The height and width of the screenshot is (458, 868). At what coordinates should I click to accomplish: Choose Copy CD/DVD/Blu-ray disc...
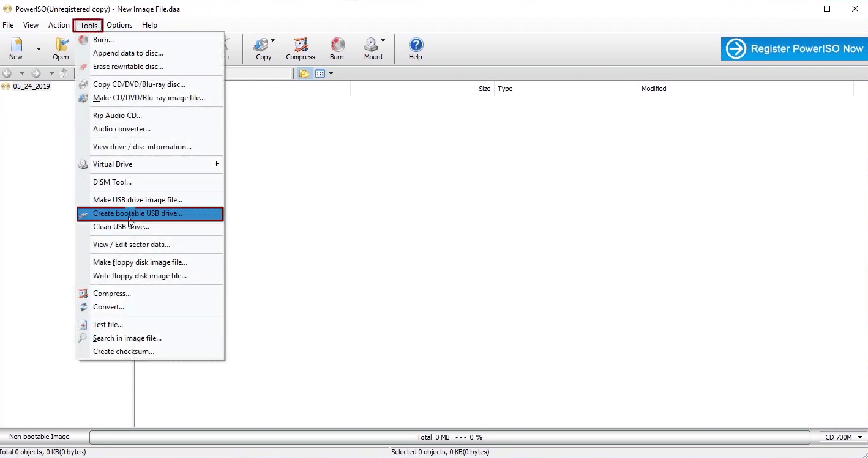click(x=150, y=84)
